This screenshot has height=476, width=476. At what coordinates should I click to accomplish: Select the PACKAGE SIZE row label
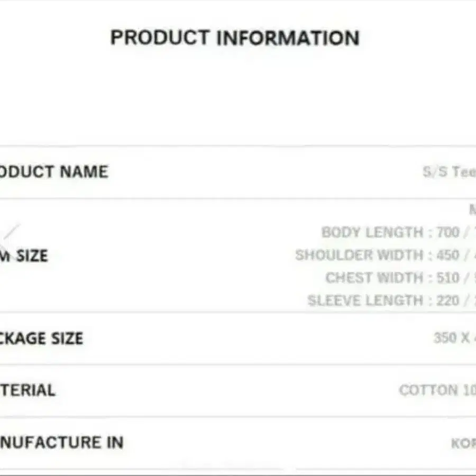[x=41, y=338]
